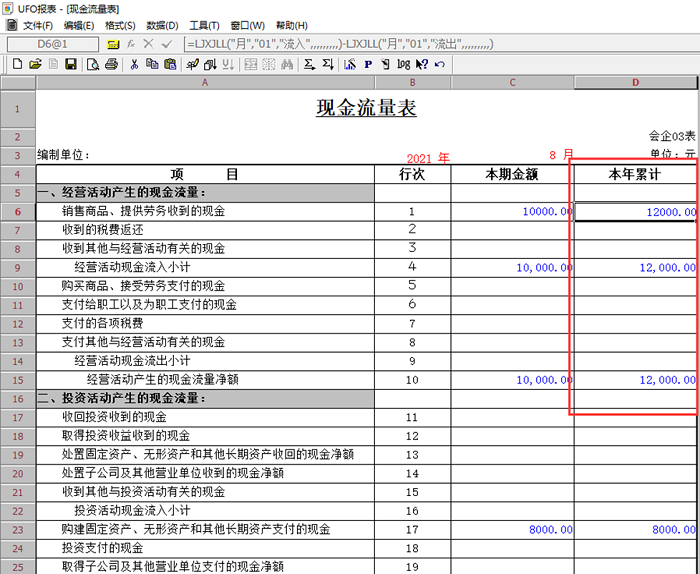The height and width of the screenshot is (574, 700).
Task: Click 投资支付的现金 row label
Action: [x=103, y=548]
